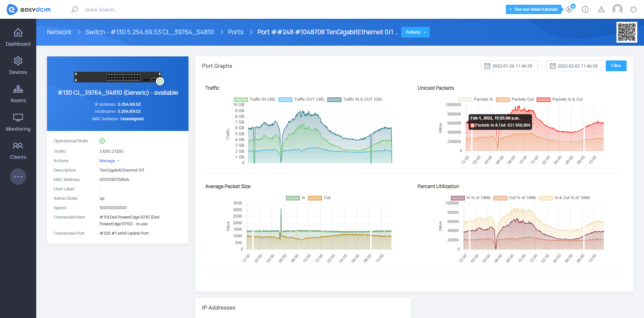Viewport: 644px width, 318px height.
Task: Click green status badge on switch image
Action: [x=160, y=81]
